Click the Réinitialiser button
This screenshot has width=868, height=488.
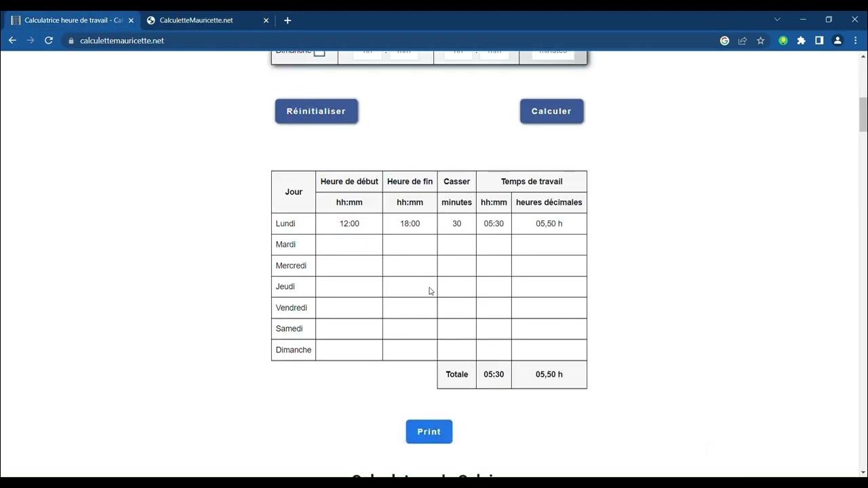point(317,111)
